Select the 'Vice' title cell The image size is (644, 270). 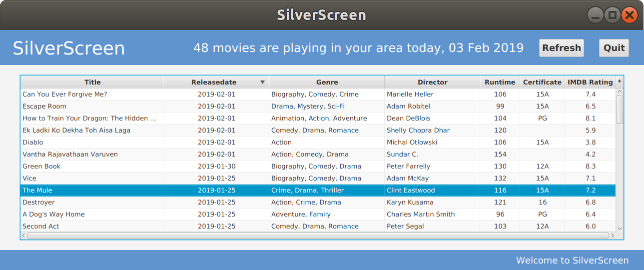coord(92,178)
